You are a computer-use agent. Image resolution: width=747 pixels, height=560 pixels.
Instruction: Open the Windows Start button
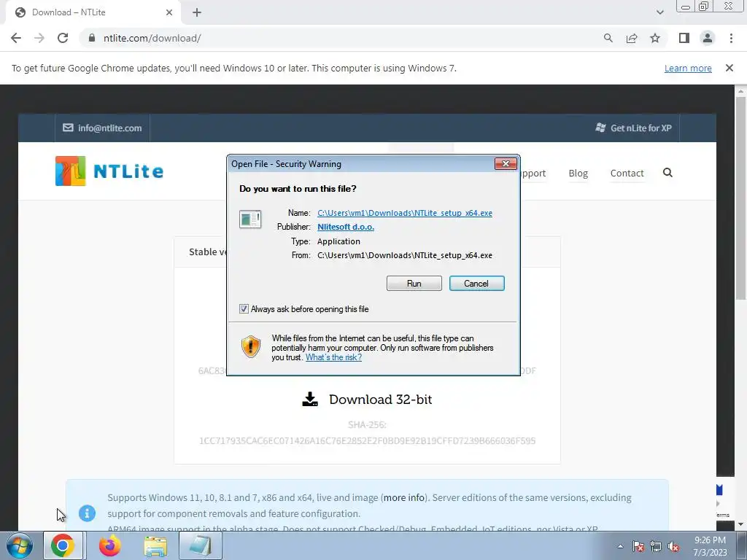(x=20, y=545)
